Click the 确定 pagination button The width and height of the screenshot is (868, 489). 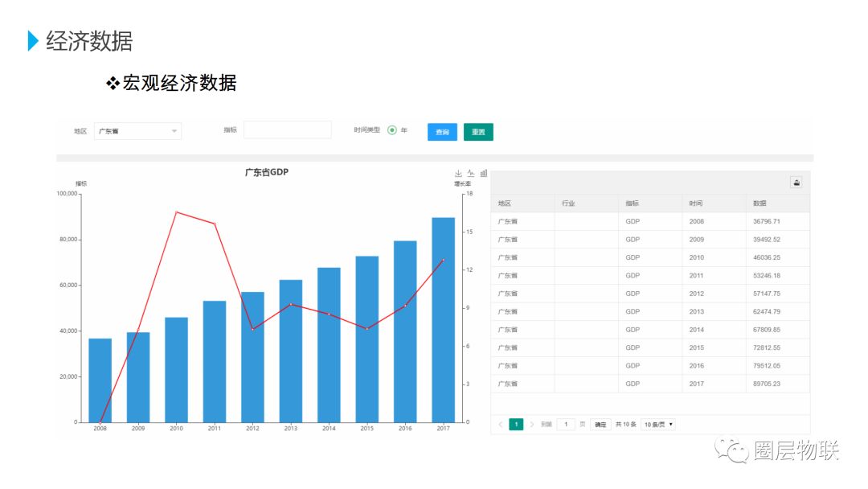click(600, 424)
